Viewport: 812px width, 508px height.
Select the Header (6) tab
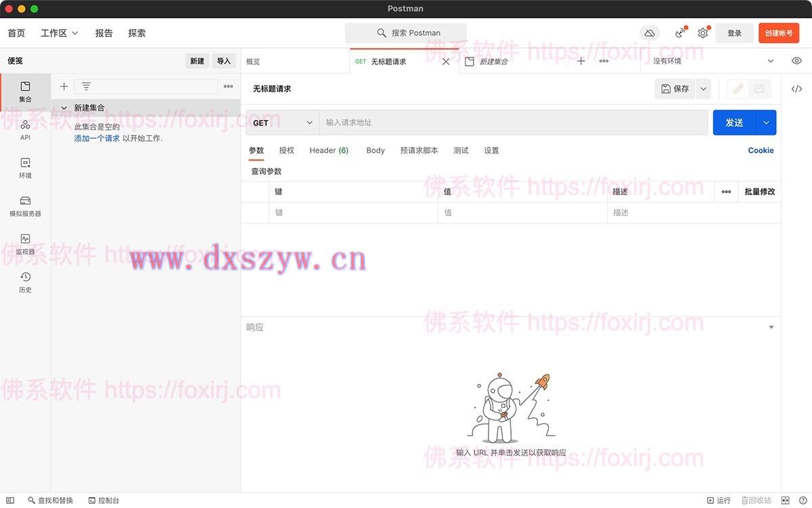point(329,150)
